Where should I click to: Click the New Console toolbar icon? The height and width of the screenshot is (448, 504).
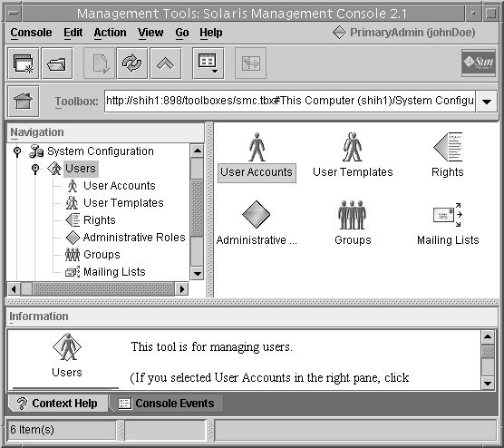[24, 63]
